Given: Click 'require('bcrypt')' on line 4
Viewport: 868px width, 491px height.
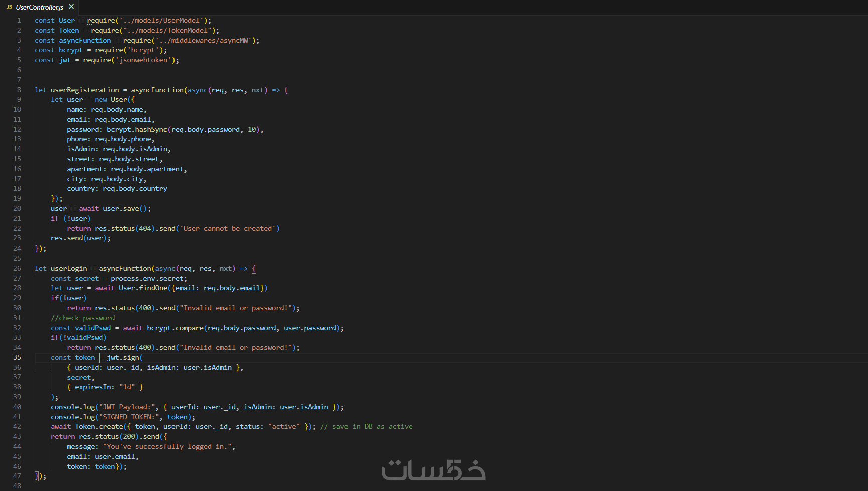Looking at the screenshot, I should tap(129, 50).
